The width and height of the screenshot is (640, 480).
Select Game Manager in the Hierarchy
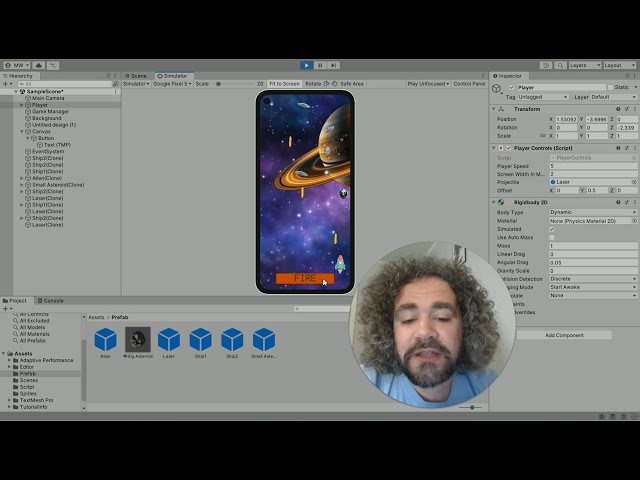(51, 111)
